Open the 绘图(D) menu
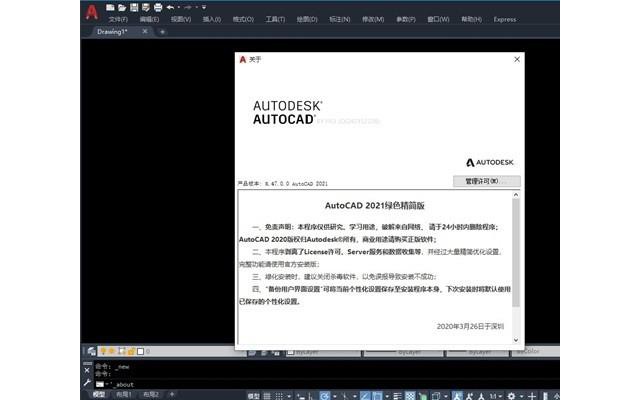The width and height of the screenshot is (640, 400). (307, 19)
